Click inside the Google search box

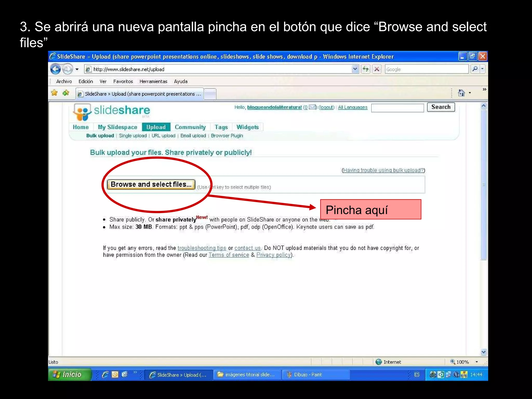click(427, 69)
